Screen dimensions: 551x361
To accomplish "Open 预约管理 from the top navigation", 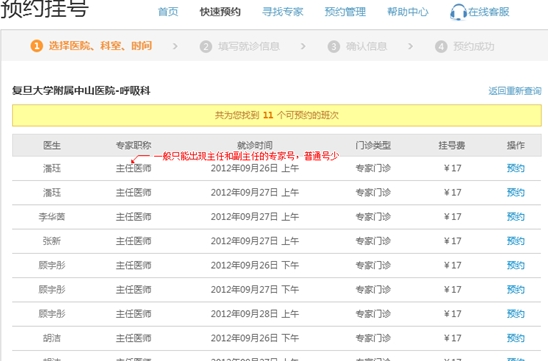I will (345, 12).
